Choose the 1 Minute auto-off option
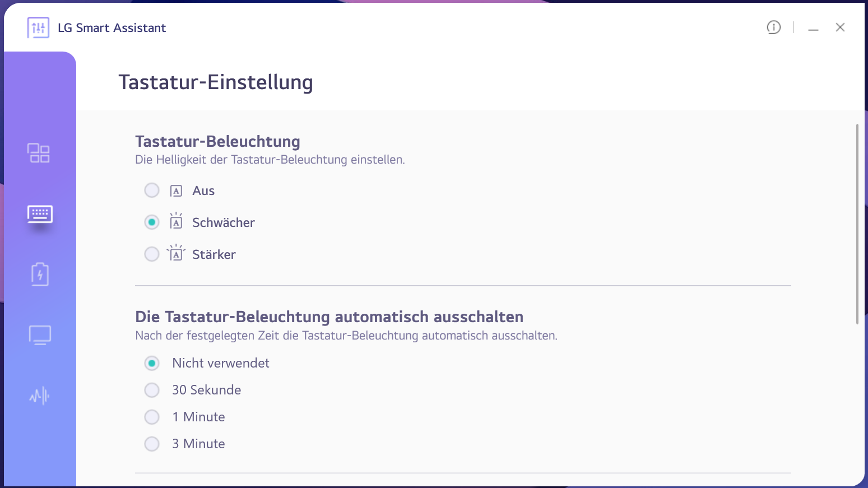 point(152,417)
